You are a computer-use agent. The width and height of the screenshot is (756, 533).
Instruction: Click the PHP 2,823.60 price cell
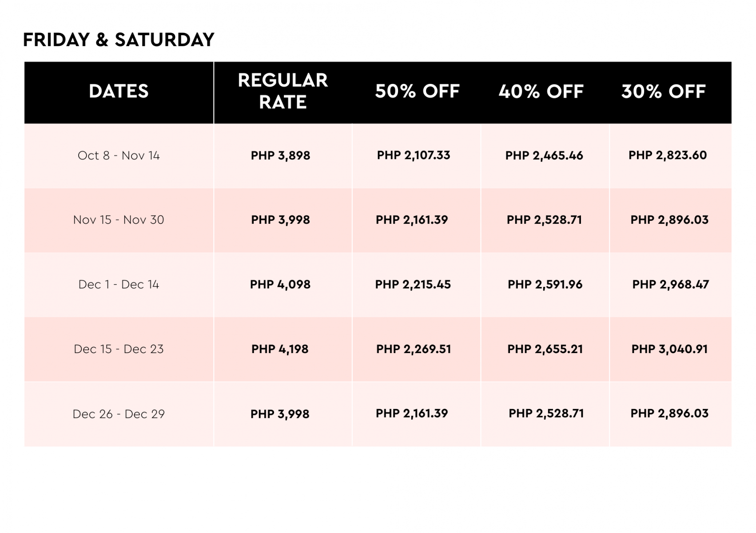click(668, 155)
